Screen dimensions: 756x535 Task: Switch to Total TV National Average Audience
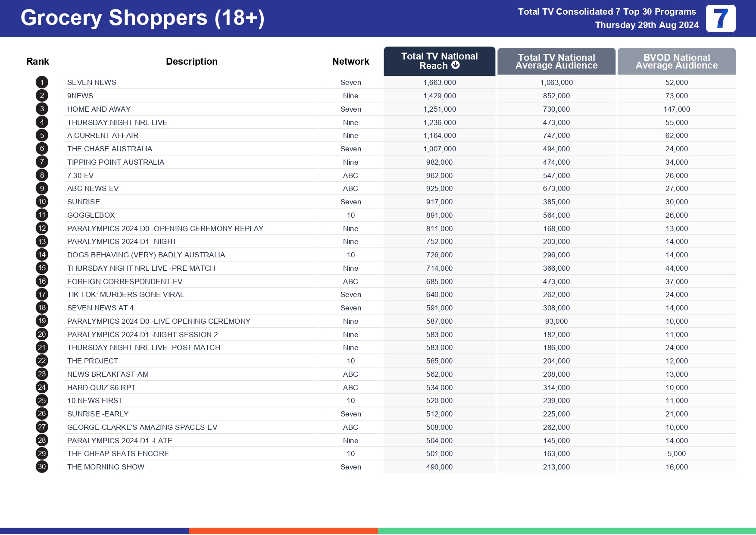556,61
